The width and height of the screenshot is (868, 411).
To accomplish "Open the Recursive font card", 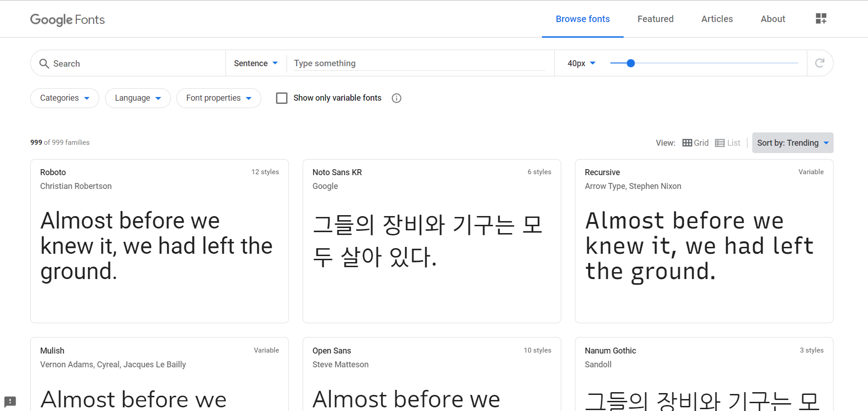I will click(x=704, y=241).
